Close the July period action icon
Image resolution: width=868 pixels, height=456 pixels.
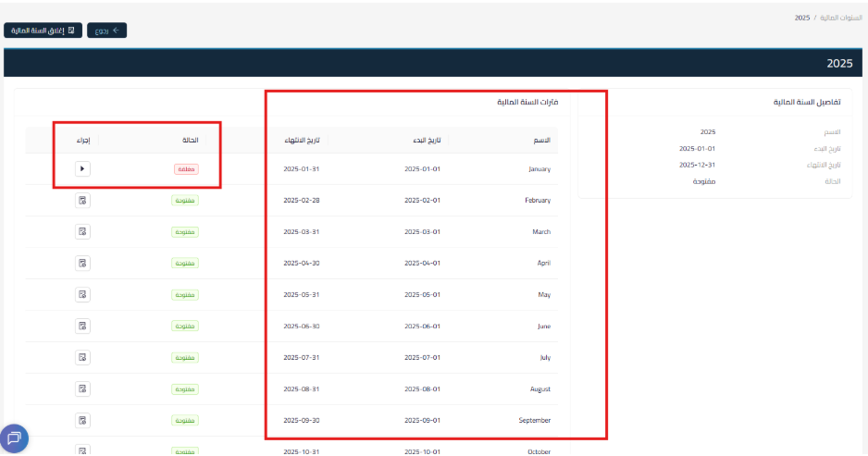pyautogui.click(x=82, y=358)
